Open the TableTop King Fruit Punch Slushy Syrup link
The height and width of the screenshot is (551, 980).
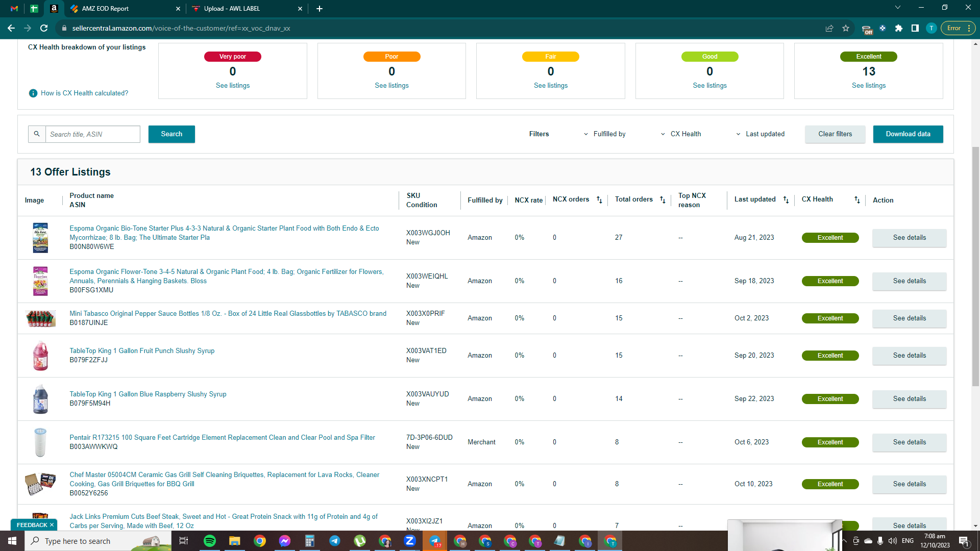tap(142, 351)
